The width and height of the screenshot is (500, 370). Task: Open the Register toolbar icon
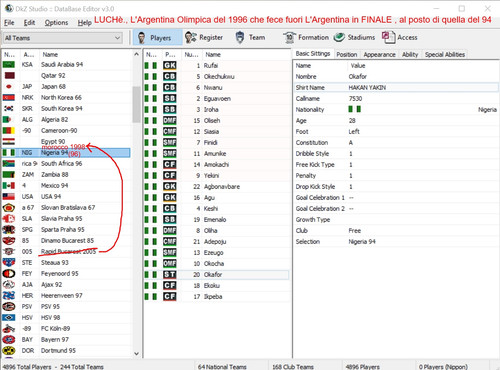[191, 37]
